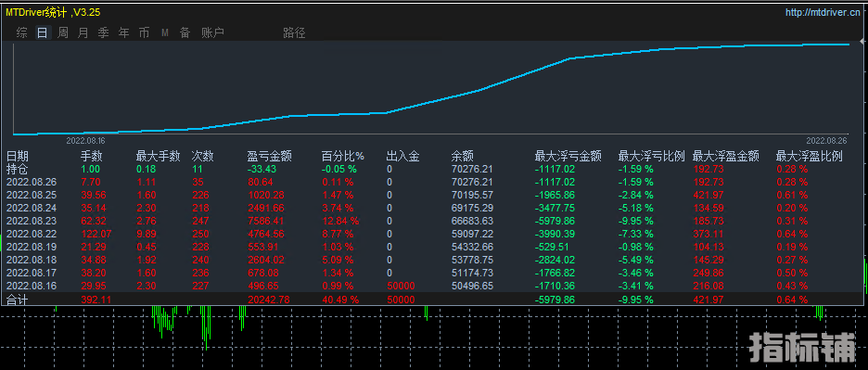
Task: Select the 合计 total row label
Action: [x=18, y=300]
